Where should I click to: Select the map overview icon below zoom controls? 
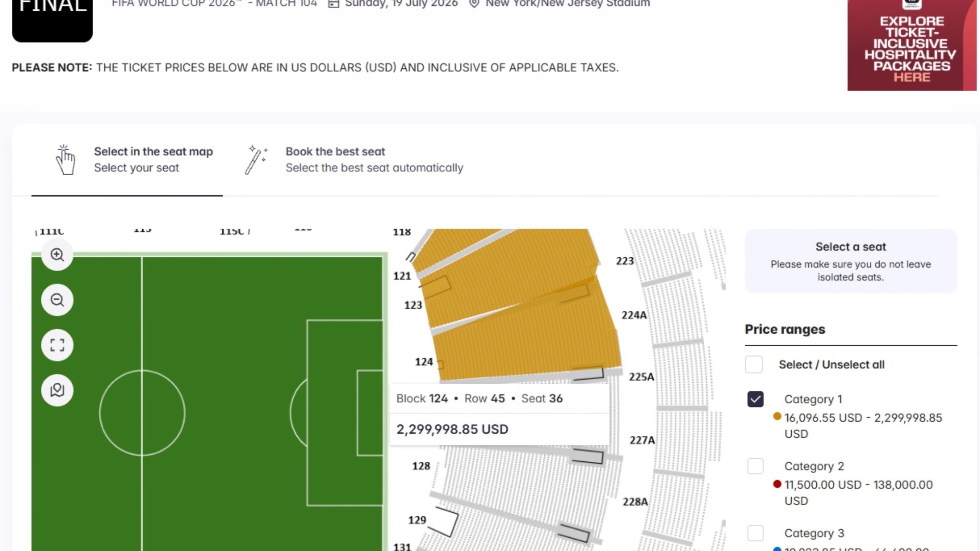[x=57, y=390]
